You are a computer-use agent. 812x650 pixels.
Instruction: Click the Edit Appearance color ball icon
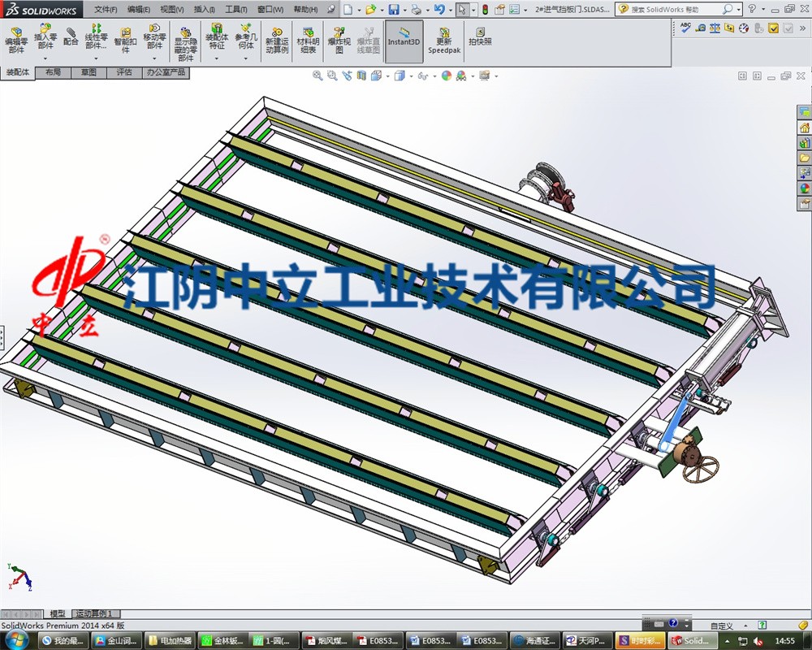pos(446,76)
